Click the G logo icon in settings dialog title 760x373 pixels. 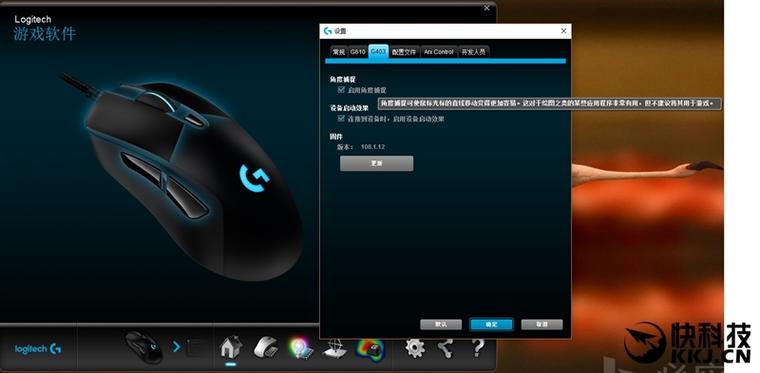click(328, 31)
